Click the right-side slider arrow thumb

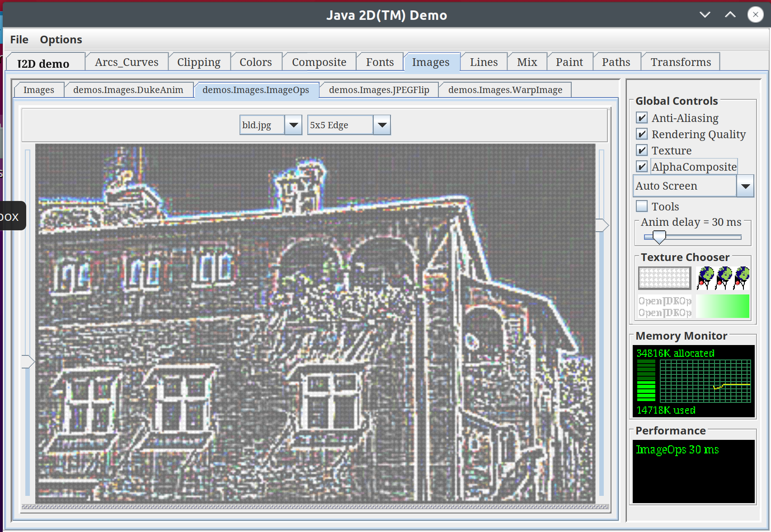click(602, 225)
